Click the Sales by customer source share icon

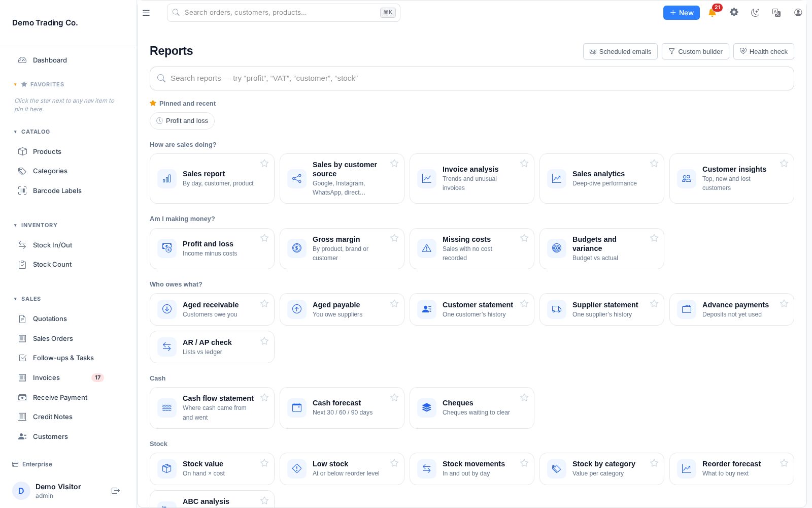[x=297, y=179]
